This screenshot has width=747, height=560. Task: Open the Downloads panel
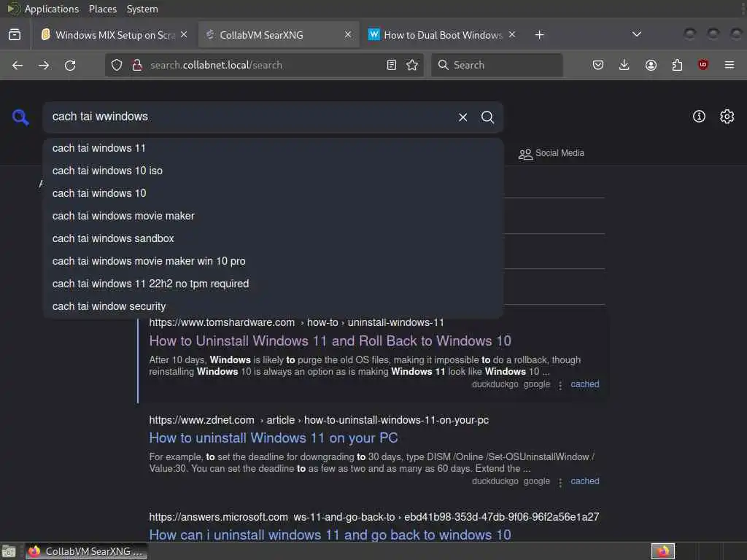tap(624, 65)
